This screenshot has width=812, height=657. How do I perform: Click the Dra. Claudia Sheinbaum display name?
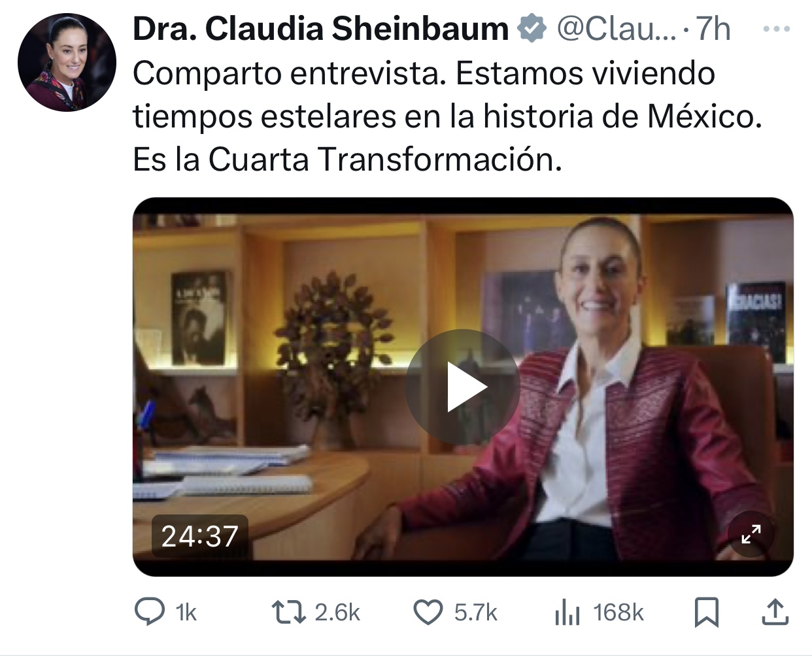320,29
